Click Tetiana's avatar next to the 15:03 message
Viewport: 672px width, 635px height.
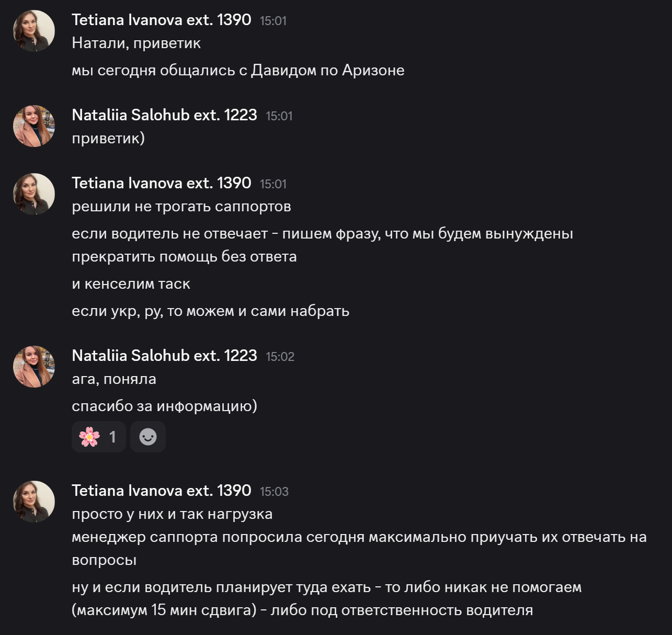tap(34, 502)
